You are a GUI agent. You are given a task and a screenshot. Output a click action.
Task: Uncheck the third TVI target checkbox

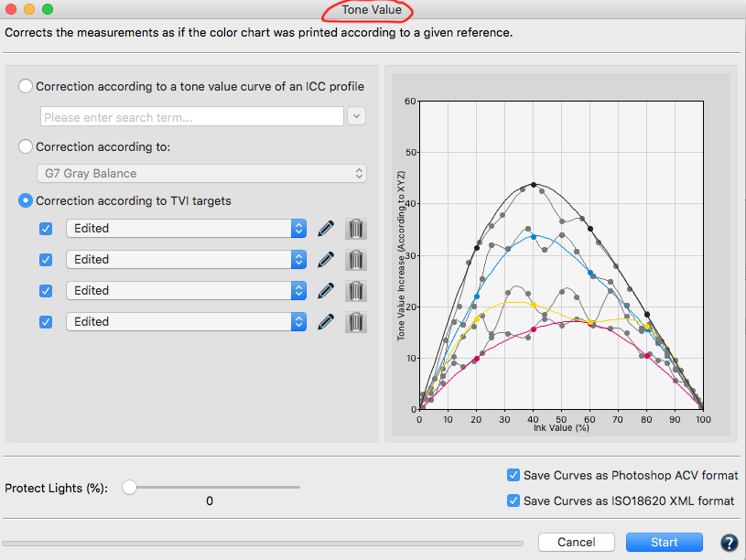46,291
